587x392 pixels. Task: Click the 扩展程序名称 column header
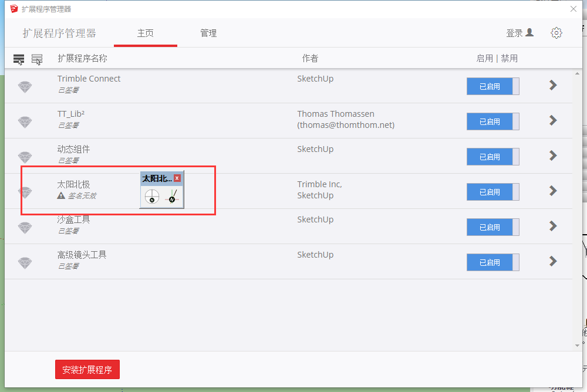(82, 59)
